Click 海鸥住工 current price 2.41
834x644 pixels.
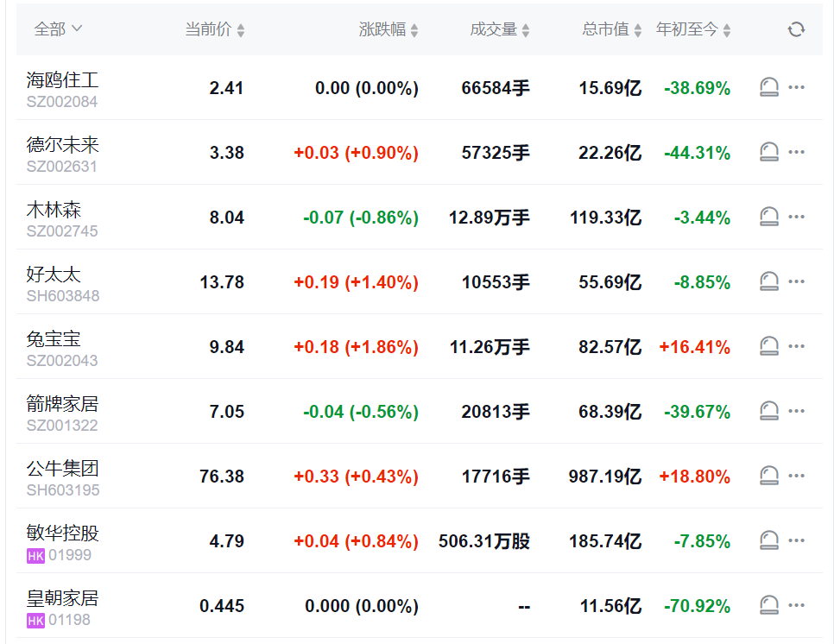click(x=226, y=88)
